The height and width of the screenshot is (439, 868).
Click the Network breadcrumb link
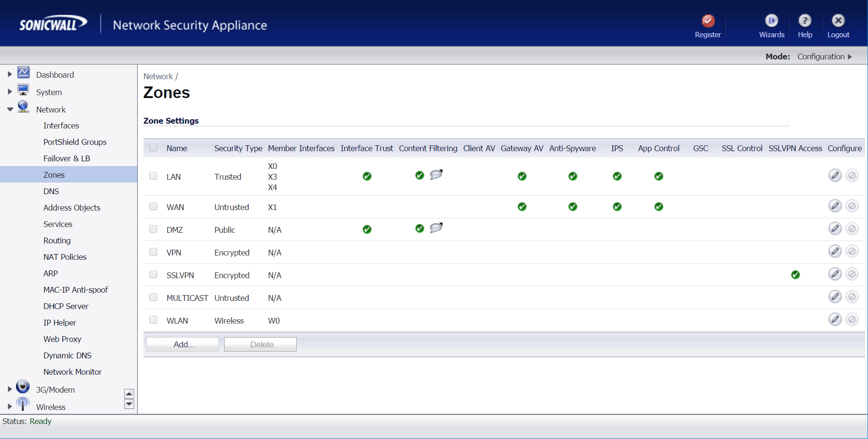157,76
